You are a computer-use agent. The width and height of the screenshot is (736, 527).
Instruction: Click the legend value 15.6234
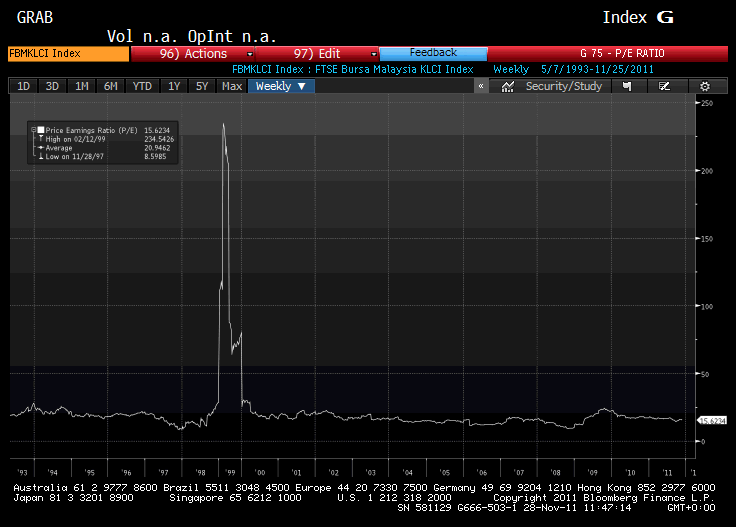point(157,130)
